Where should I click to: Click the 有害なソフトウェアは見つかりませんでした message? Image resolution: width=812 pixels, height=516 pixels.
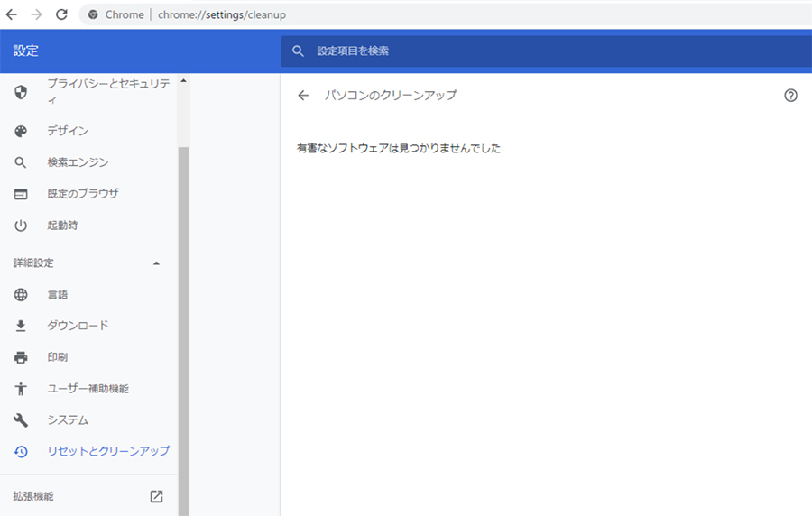click(x=399, y=149)
